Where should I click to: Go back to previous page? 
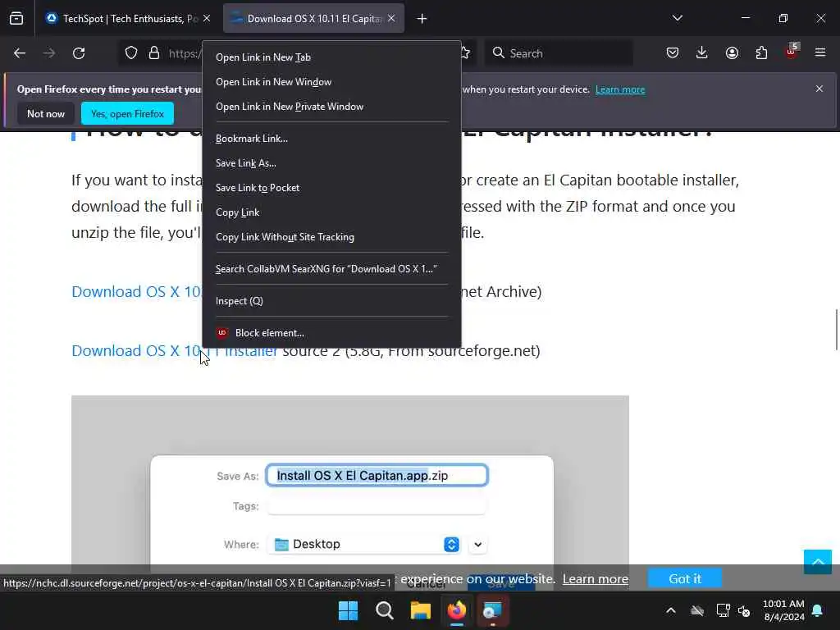pos(20,53)
